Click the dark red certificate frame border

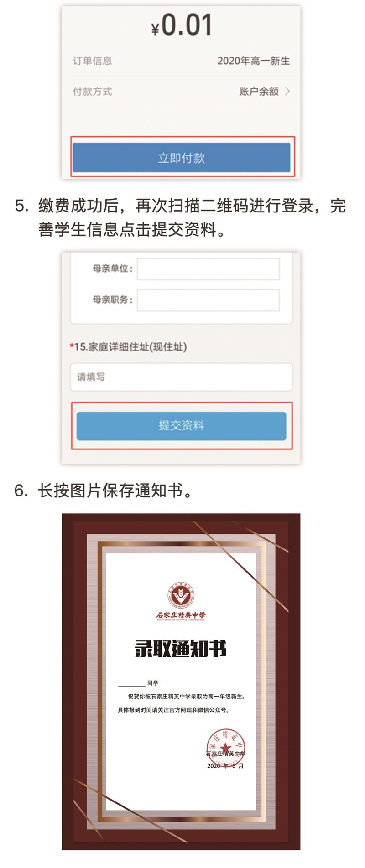point(68,684)
